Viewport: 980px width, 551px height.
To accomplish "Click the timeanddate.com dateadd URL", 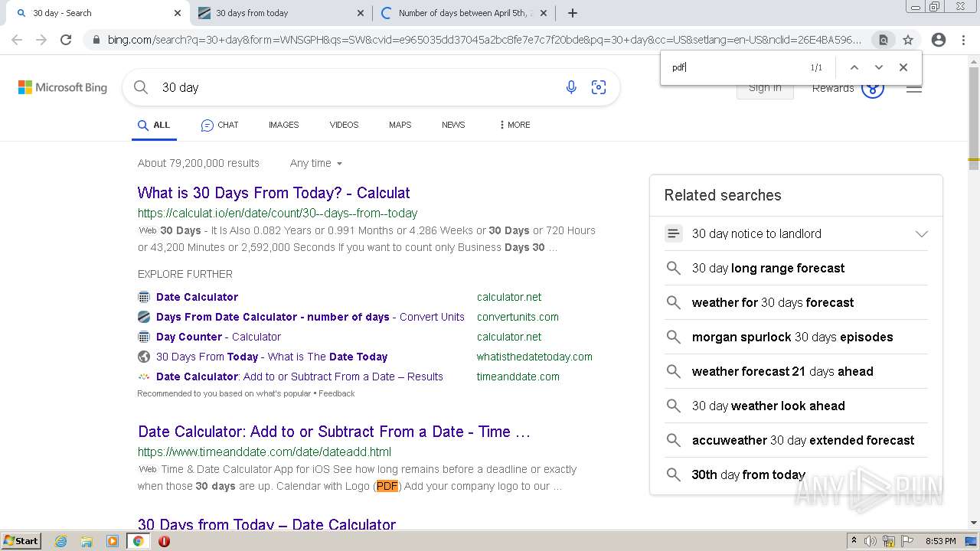I will 264,452.
